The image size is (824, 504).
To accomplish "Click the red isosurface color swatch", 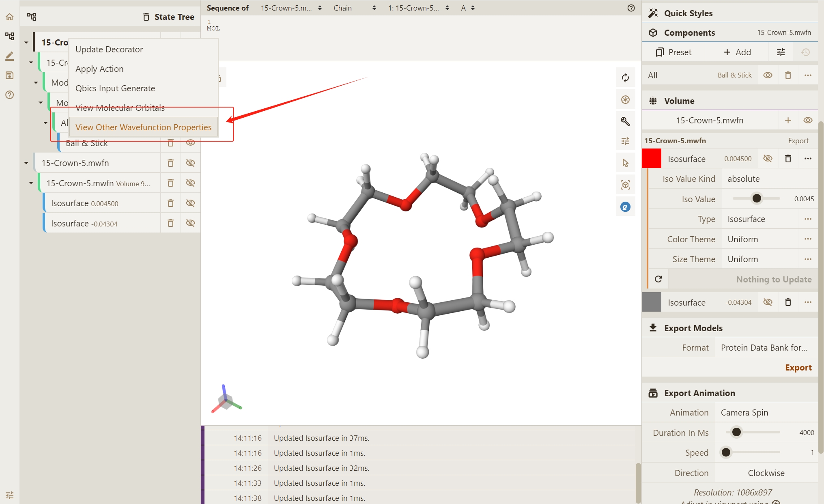I will coord(651,159).
